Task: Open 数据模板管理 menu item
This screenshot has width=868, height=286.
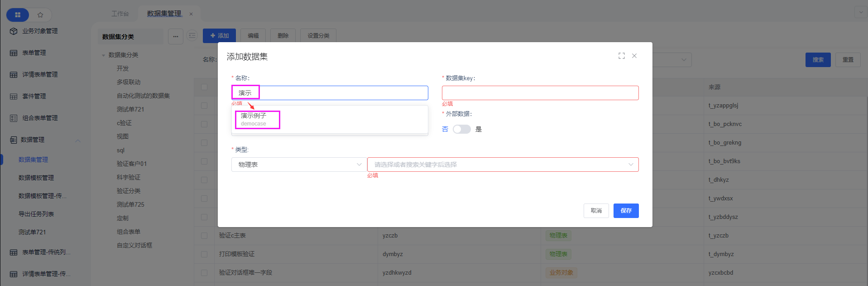Action: (36, 178)
